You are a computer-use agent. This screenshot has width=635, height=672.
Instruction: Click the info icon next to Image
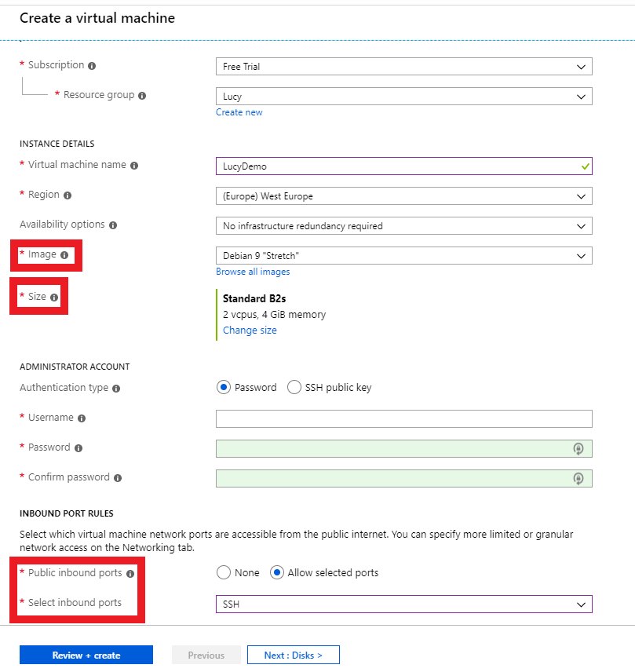click(64, 255)
